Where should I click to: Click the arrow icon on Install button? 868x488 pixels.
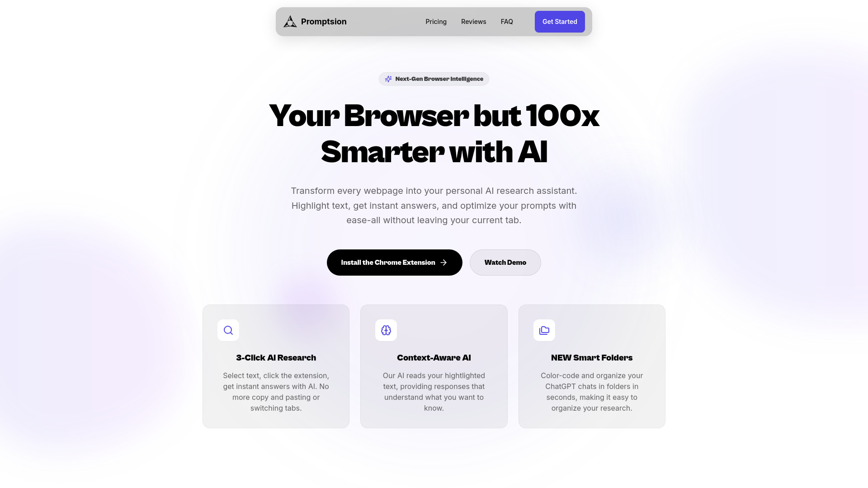444,262
